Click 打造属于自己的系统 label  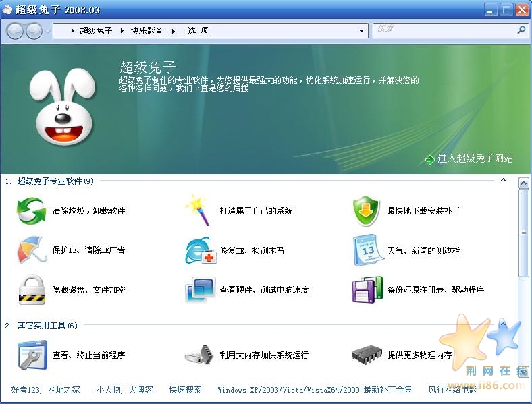tap(256, 211)
